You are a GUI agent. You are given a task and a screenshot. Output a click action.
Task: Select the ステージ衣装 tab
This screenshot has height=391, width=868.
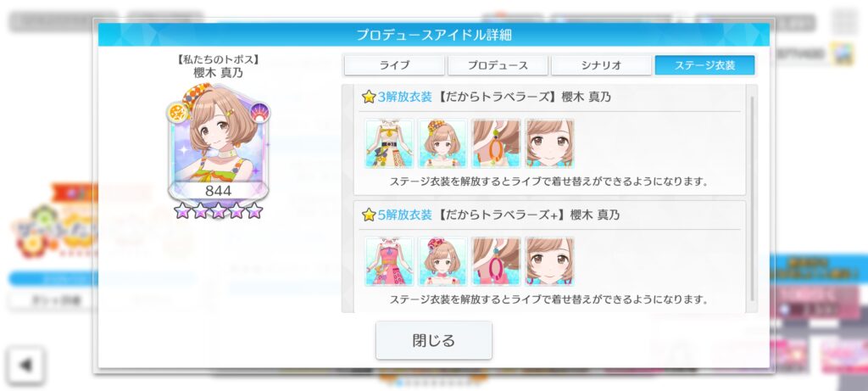(x=704, y=65)
